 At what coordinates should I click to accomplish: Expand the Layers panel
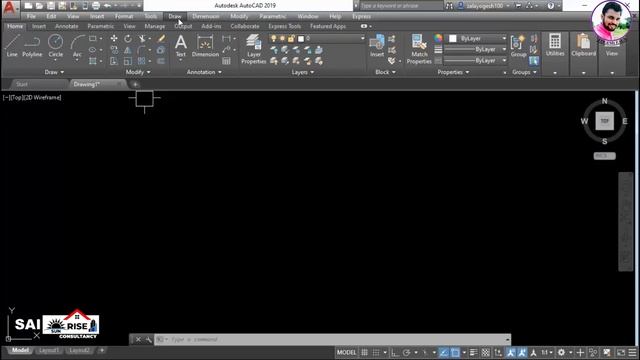[302, 72]
